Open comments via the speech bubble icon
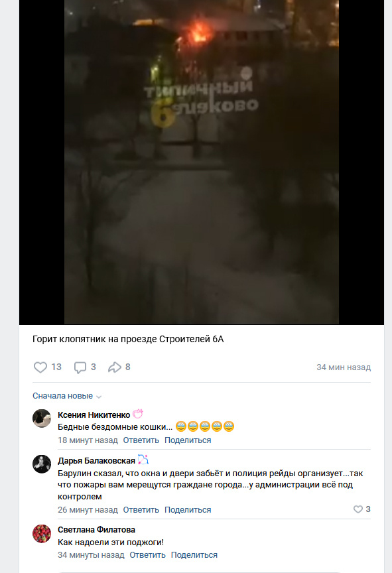This screenshot has width=392, height=573. tap(80, 367)
